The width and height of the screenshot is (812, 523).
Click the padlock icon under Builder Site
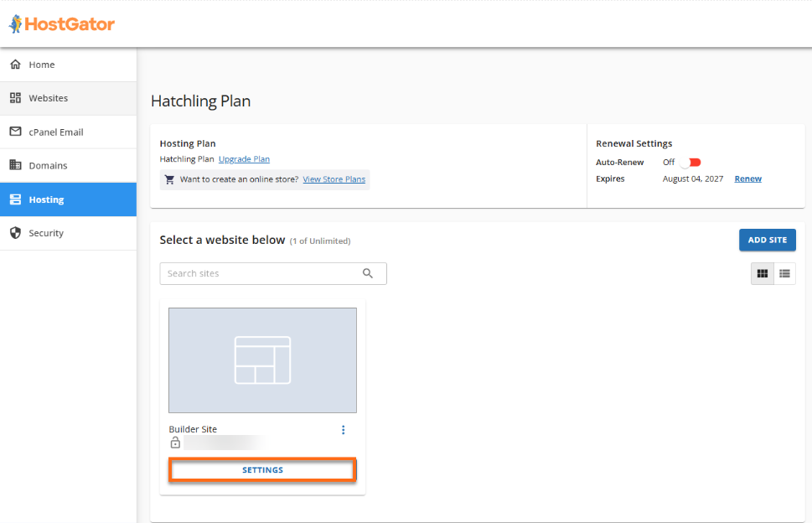(x=175, y=443)
